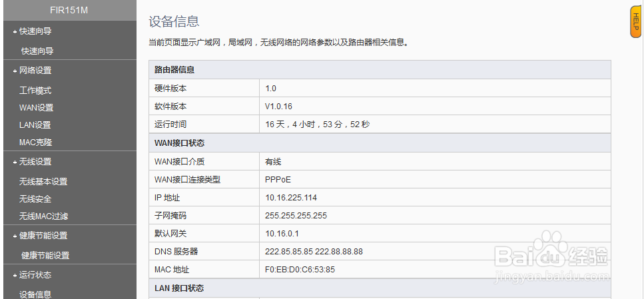Open the 工作模式 menu item
644x299 pixels.
(35, 91)
